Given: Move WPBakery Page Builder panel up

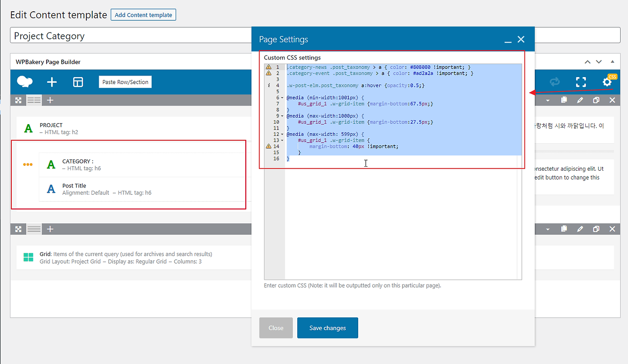Looking at the screenshot, I should tap(587, 62).
